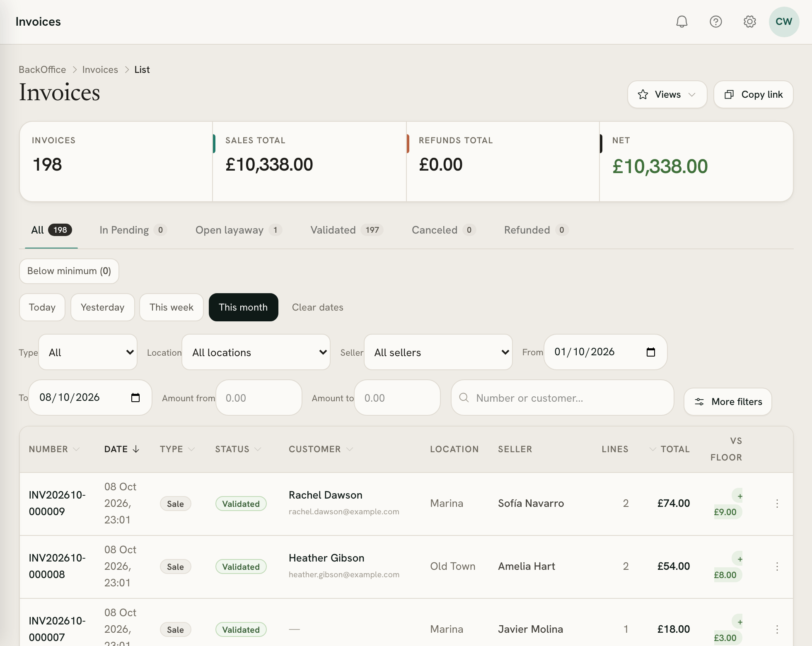Click Old Town location cell
812x646 pixels.
(x=452, y=566)
